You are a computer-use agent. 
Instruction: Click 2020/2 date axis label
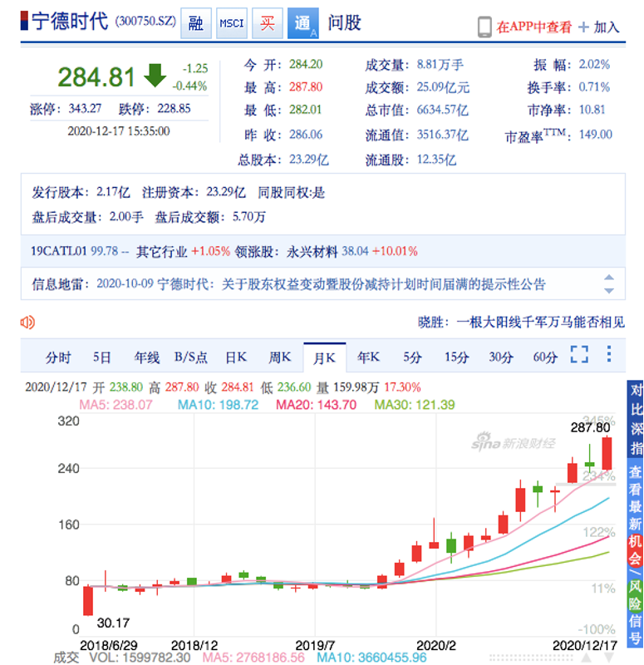(435, 646)
